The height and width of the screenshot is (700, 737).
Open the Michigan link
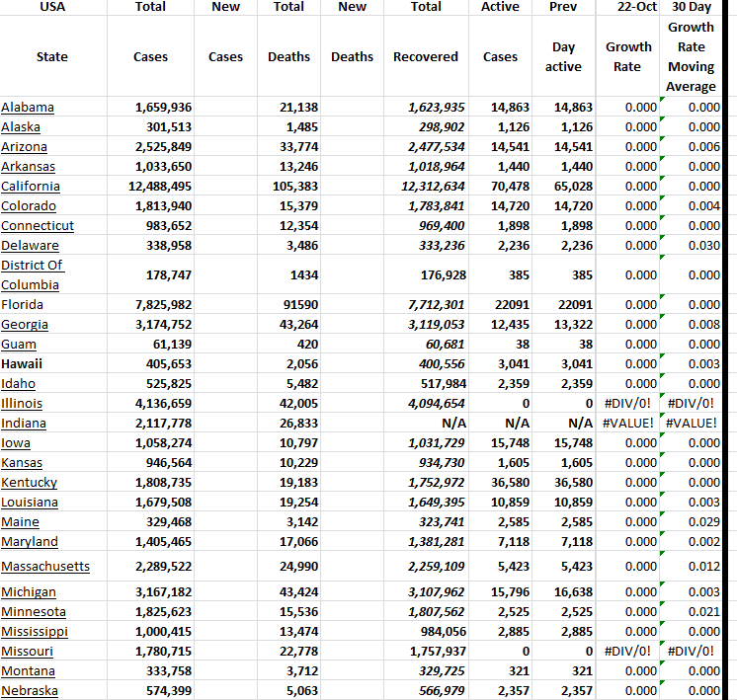29,592
